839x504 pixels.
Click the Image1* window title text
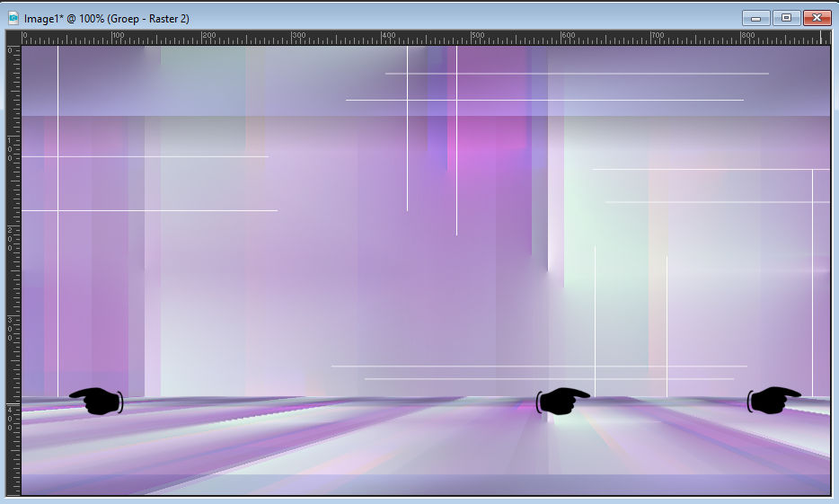point(107,19)
